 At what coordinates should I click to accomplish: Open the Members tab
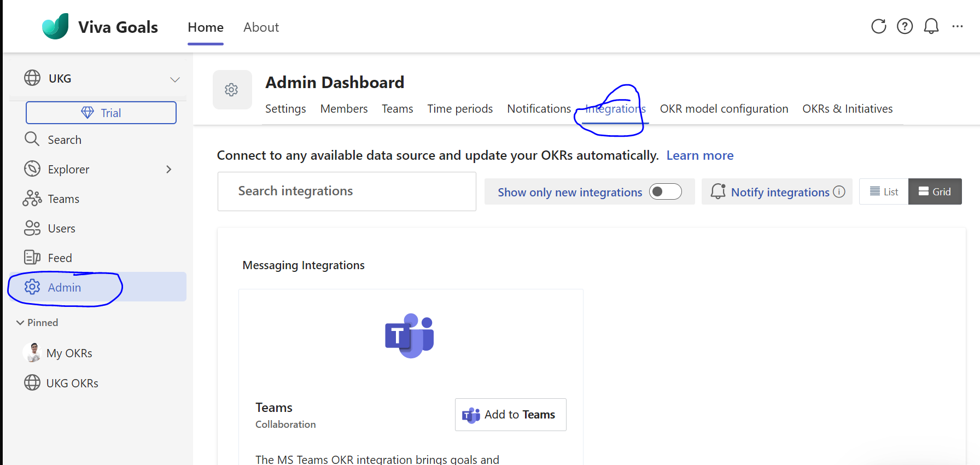click(x=344, y=109)
